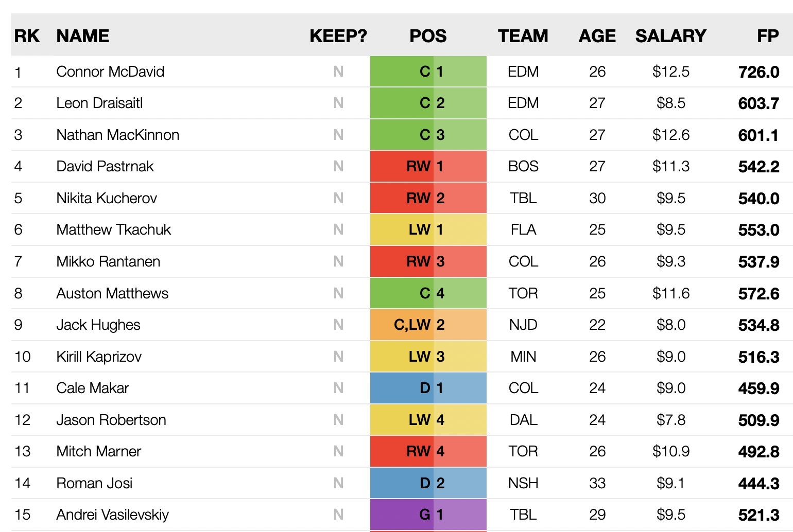Select the TEAM column header
The image size is (793, 532).
pyautogui.click(x=523, y=36)
